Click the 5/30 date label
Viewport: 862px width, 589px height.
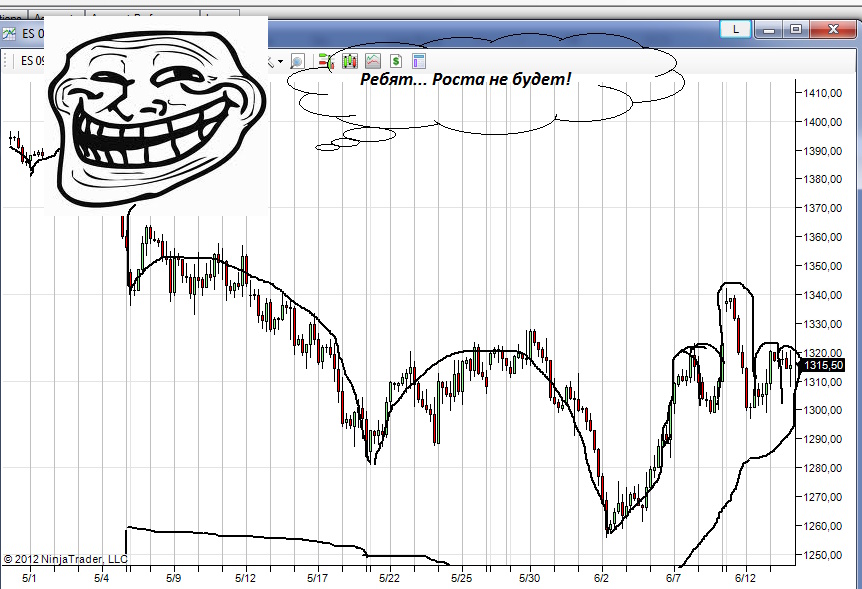(529, 578)
